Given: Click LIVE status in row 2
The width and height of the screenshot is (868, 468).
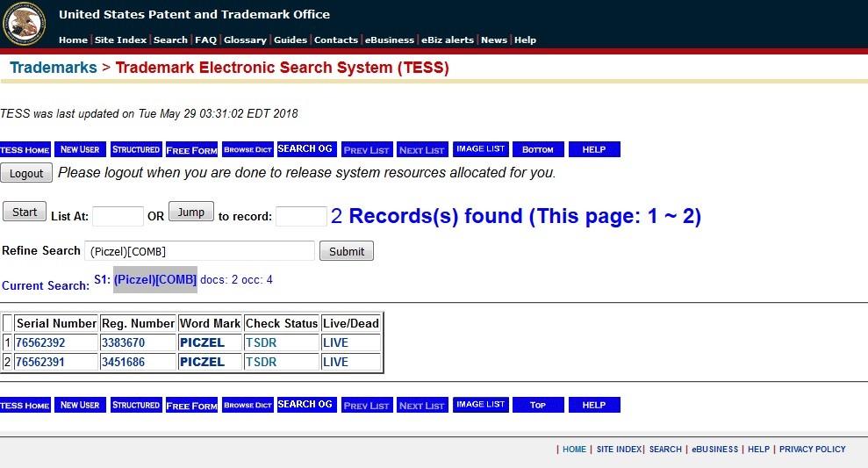Looking at the screenshot, I should [x=335, y=363].
